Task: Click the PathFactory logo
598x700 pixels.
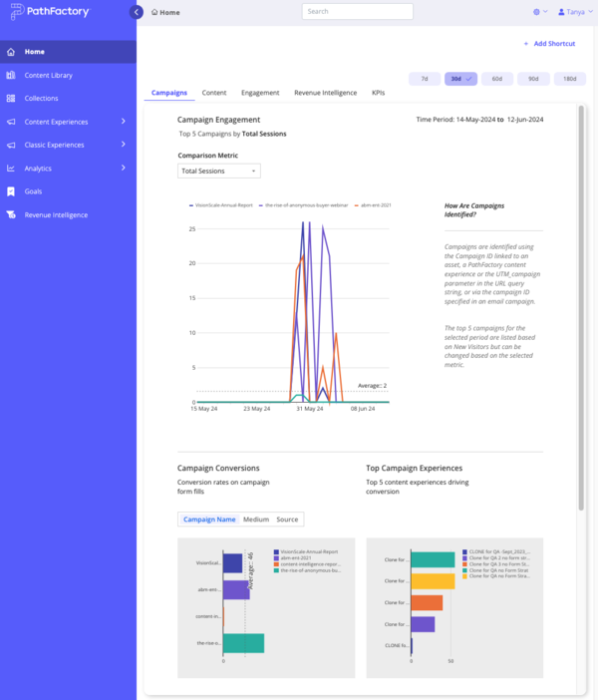Action: pyautogui.click(x=50, y=12)
